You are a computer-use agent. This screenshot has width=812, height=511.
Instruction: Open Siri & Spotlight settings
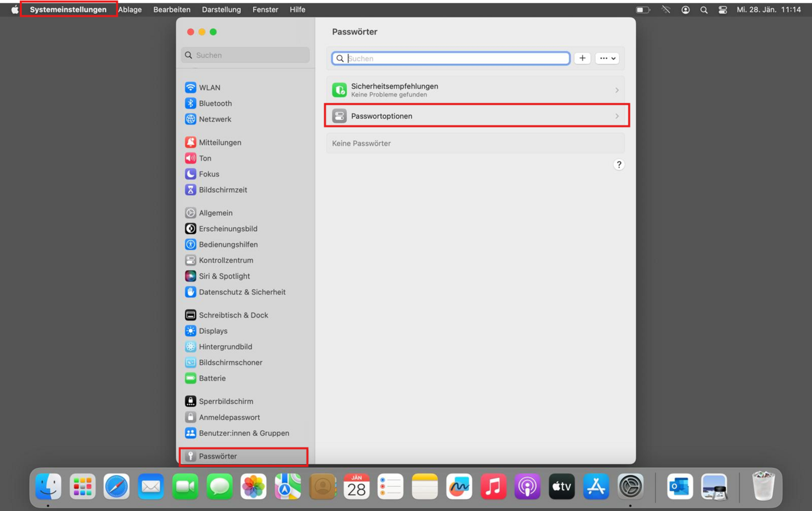[x=224, y=276]
